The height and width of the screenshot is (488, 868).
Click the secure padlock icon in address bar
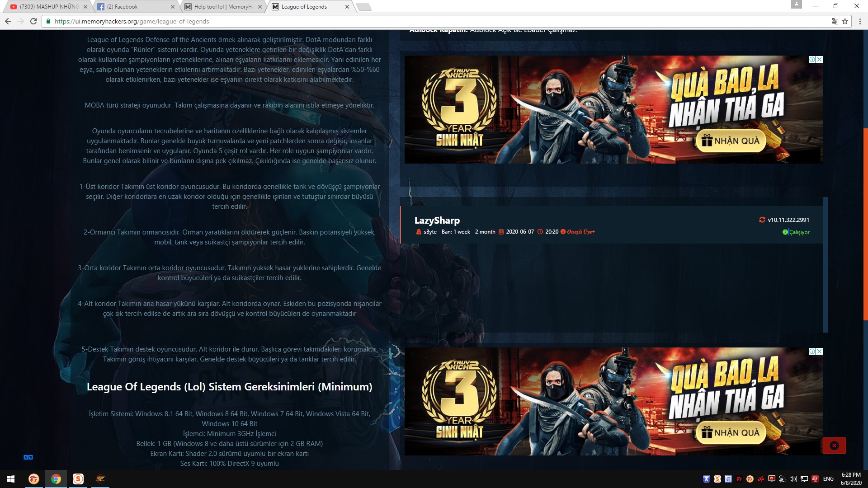coord(48,21)
